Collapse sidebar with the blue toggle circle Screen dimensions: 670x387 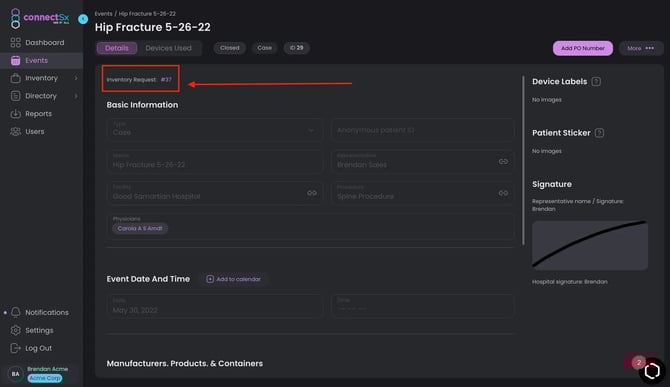83,19
